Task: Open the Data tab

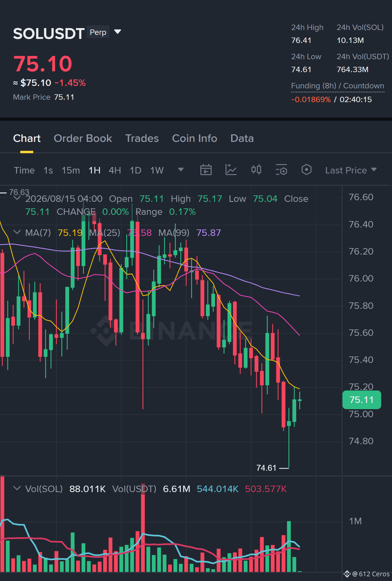Action: 242,138
